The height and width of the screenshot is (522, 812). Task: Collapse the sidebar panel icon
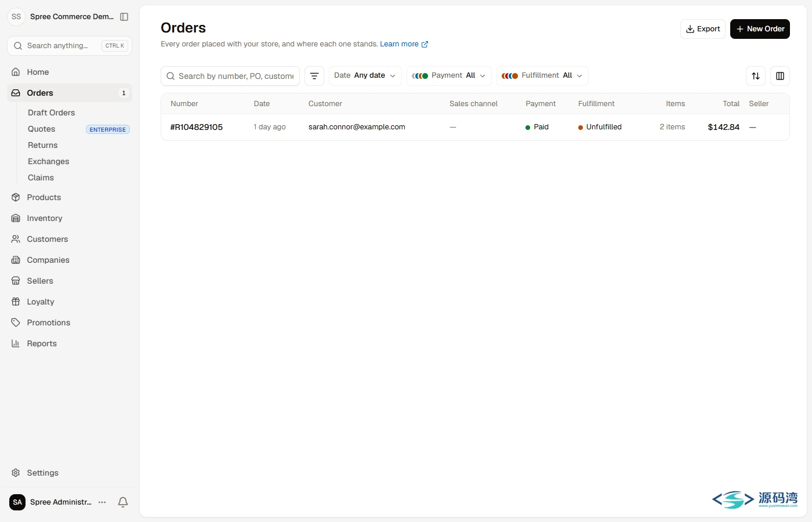(x=124, y=17)
